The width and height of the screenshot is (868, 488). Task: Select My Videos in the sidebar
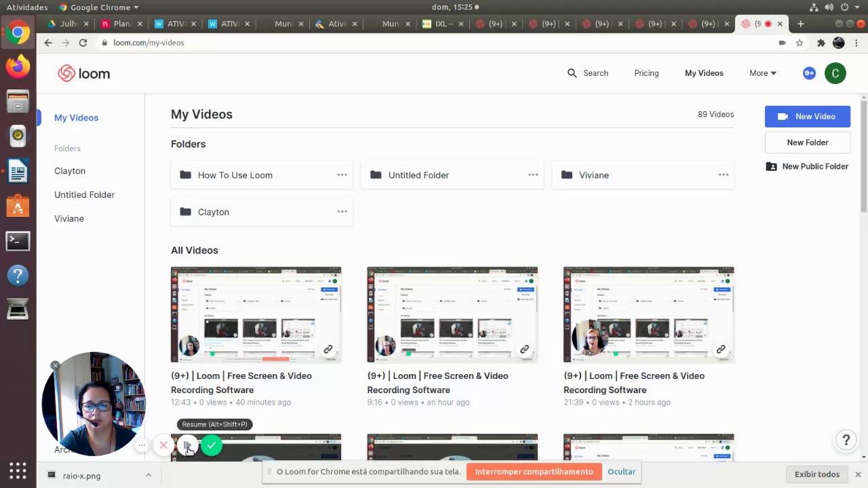76,118
